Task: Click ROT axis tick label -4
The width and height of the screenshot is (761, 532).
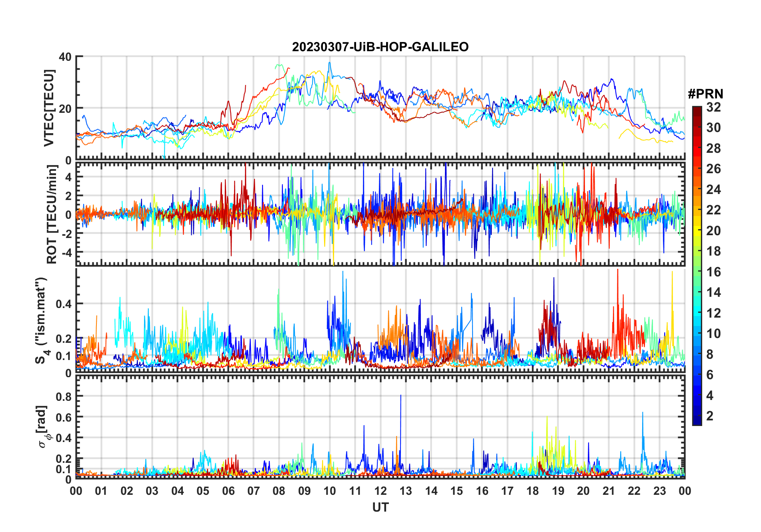Action: 67,253
